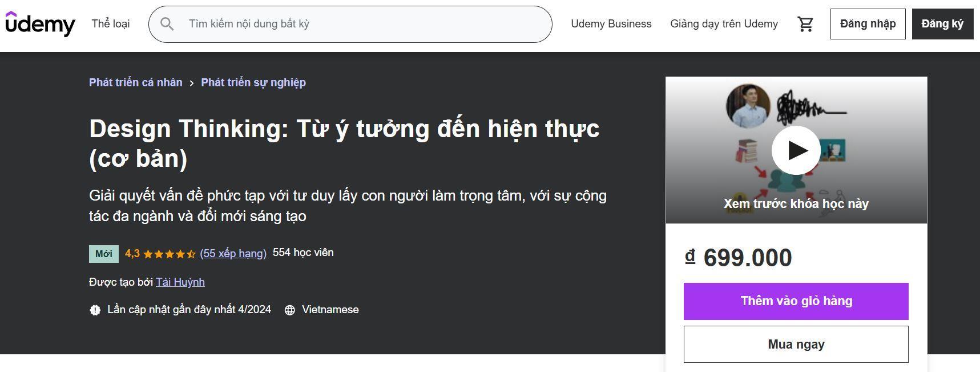Click the course subtitle description text

coord(348,206)
